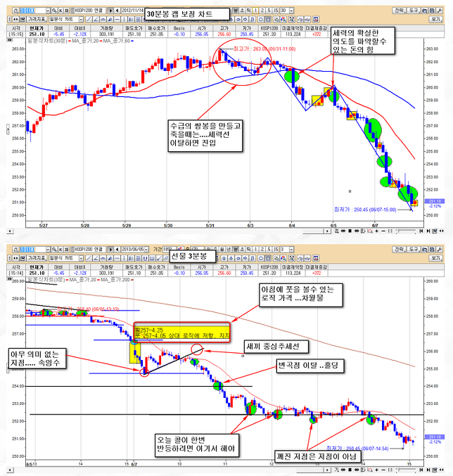Select the 5 minute interval in the 30분봉 chart
Viewport: 453px width, 476px height.
269,11
